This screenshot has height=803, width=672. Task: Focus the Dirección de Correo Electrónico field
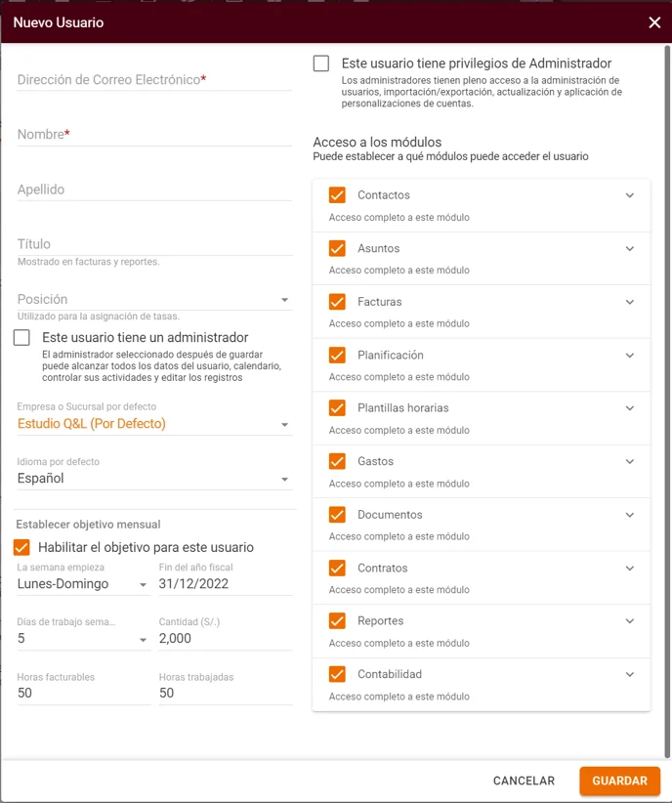tap(154, 80)
